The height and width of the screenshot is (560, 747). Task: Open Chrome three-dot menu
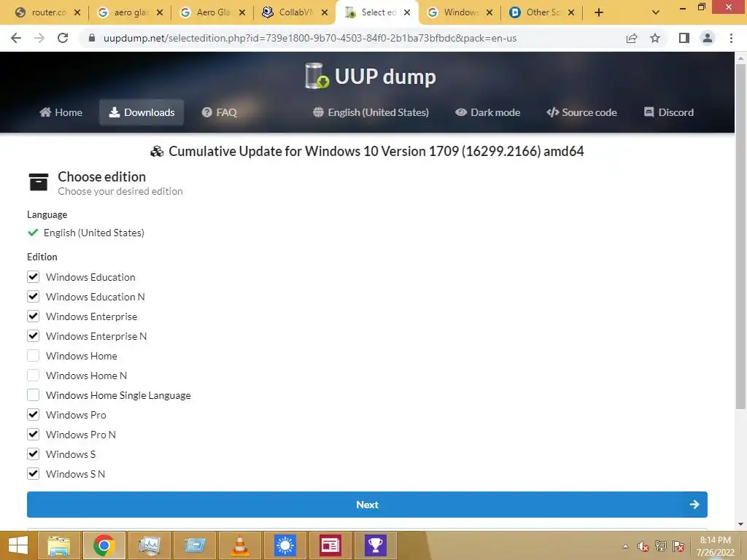point(731,38)
